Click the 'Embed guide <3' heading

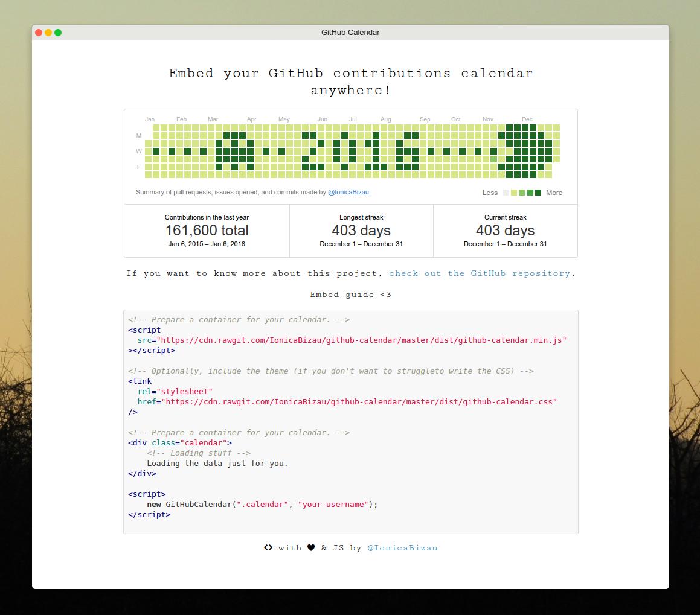tap(350, 295)
